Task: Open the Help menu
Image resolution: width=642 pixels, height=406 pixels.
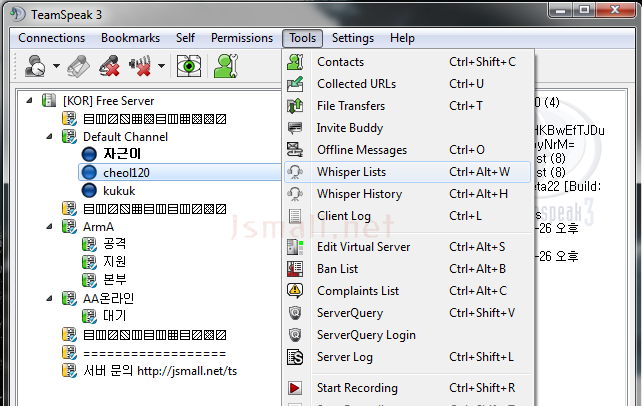Action: pos(402,38)
